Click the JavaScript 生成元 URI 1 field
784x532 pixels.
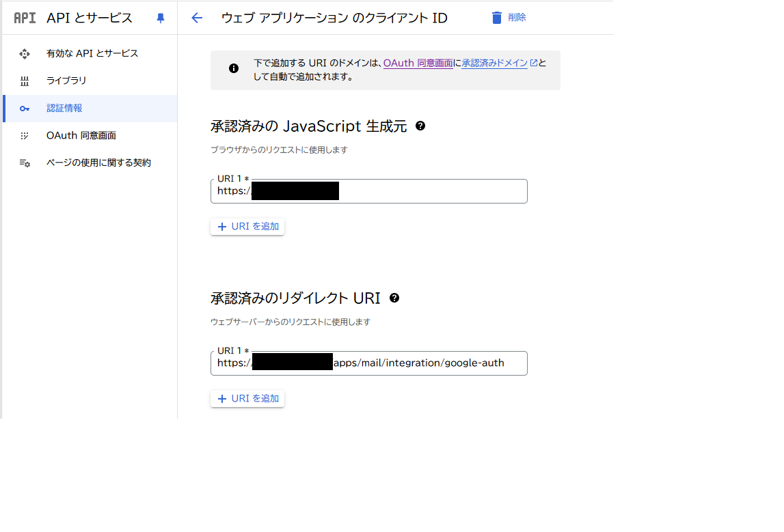pos(431,191)
